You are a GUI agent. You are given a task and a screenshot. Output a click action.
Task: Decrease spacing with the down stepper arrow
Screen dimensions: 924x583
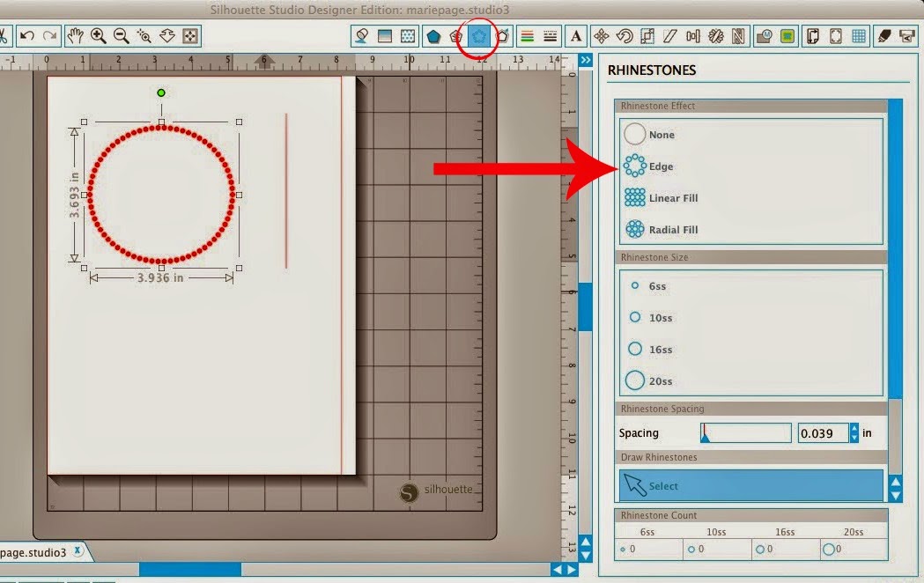[854, 439]
